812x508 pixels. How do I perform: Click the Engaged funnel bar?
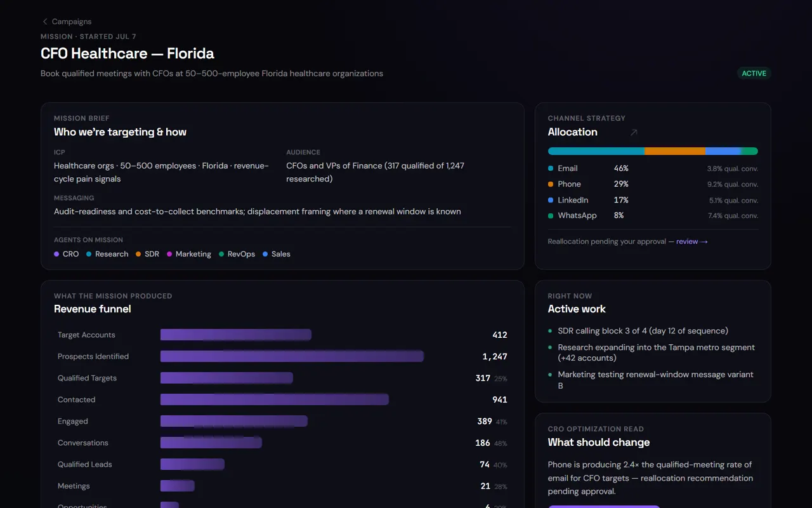pyautogui.click(x=234, y=421)
